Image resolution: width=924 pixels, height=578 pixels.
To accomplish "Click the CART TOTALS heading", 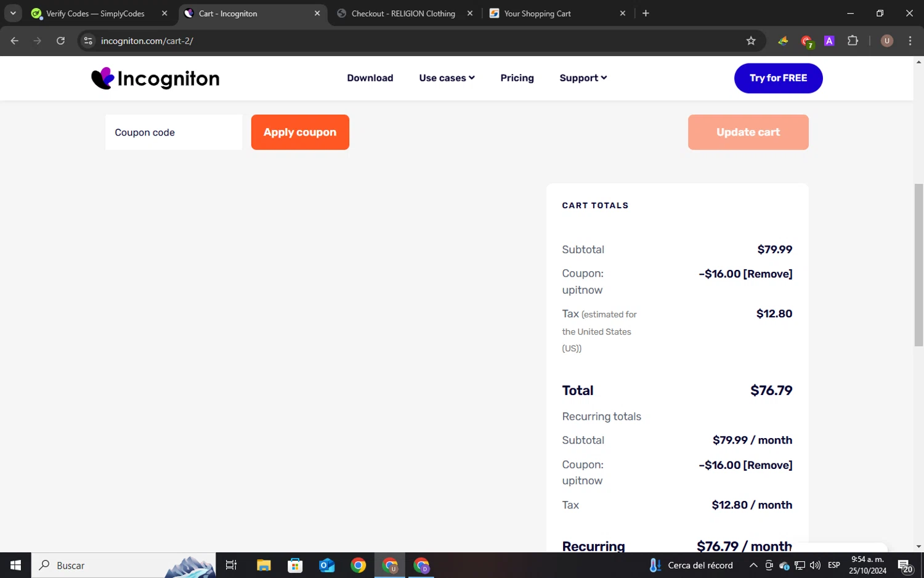I will (x=595, y=206).
